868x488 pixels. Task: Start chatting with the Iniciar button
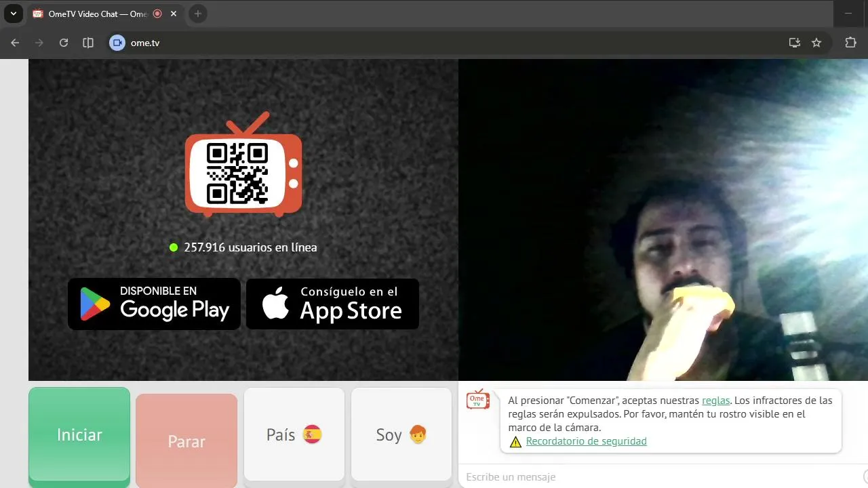click(79, 435)
